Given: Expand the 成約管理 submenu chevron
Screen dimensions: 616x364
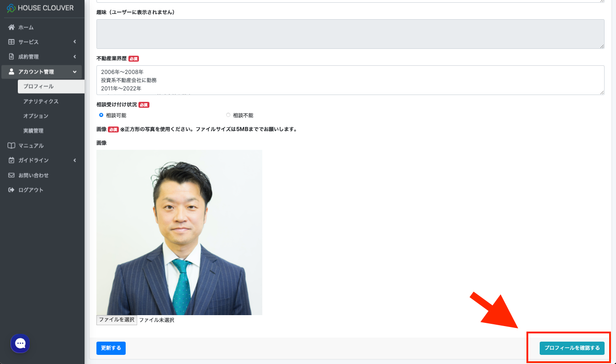Looking at the screenshot, I should pos(74,57).
